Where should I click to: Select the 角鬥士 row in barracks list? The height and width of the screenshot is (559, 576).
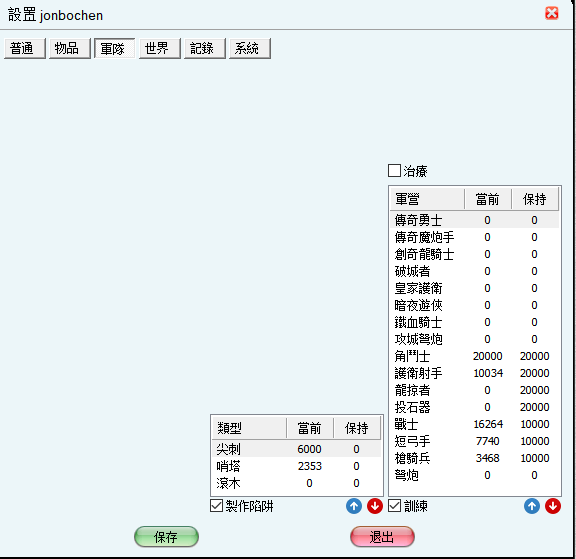[474, 356]
